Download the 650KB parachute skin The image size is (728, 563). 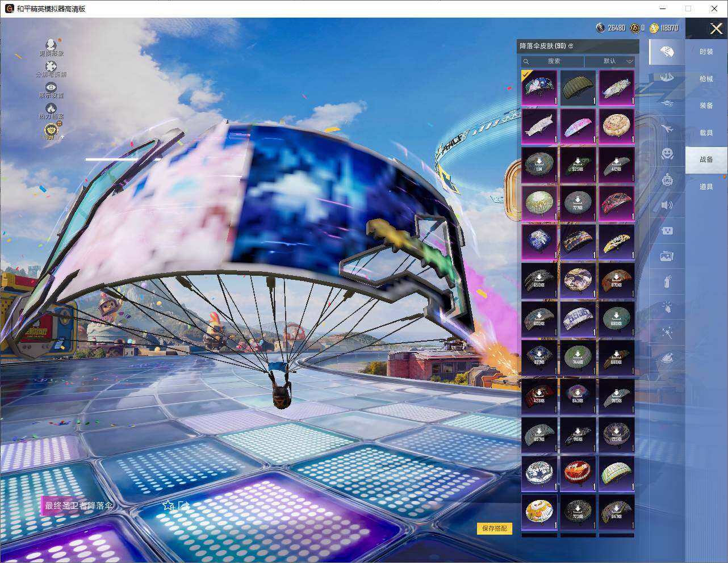pos(539,281)
